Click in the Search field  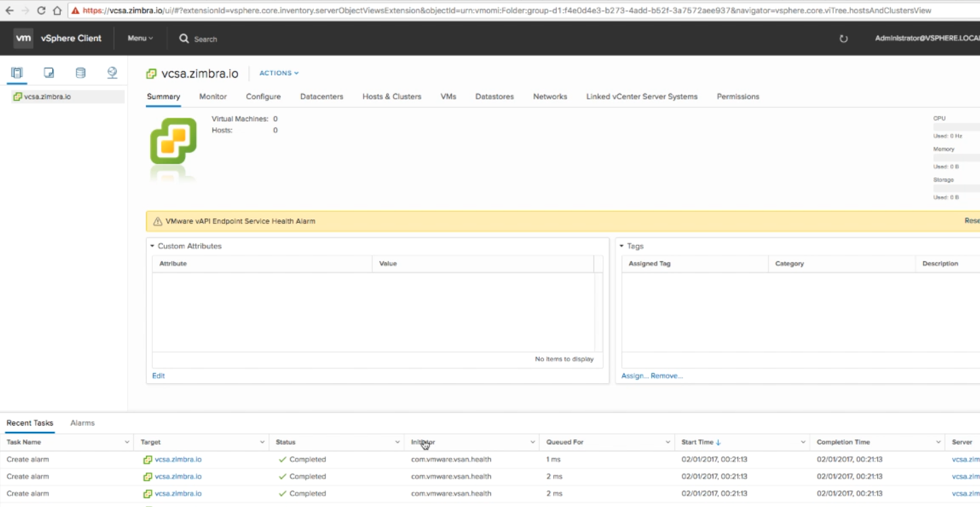[206, 39]
